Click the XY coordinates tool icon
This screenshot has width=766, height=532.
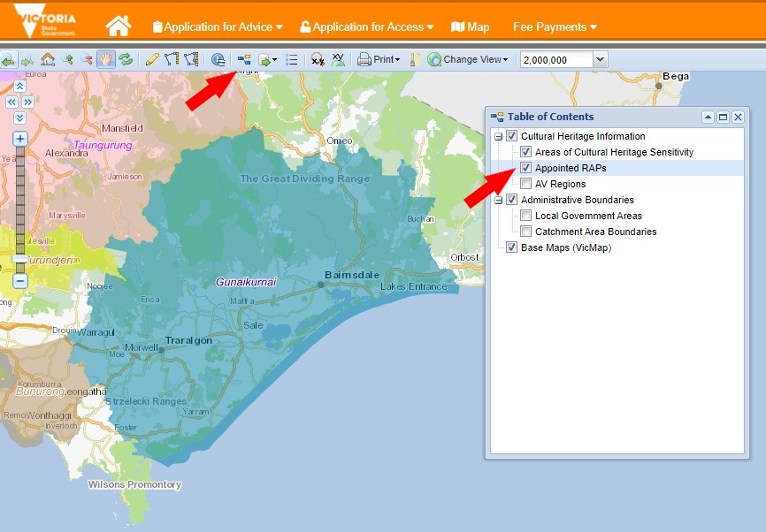tap(338, 59)
